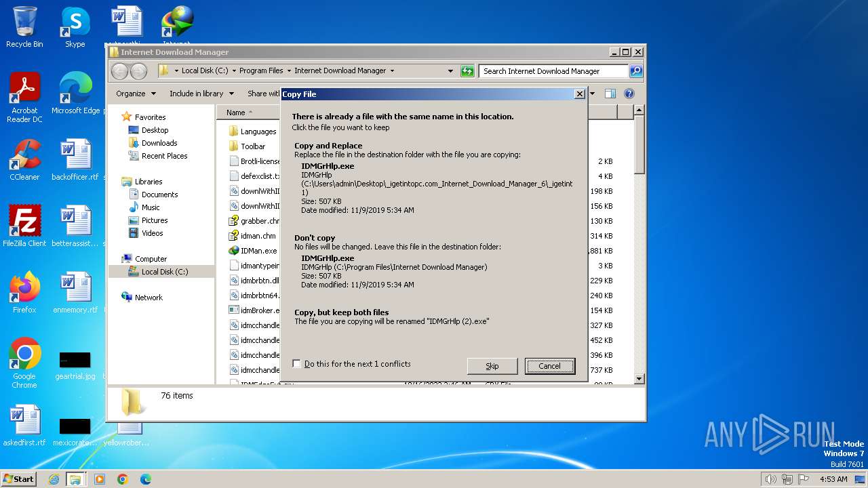Click Windows Media Player taskbar icon
This screenshot has width=868, height=488.
coord(100,479)
